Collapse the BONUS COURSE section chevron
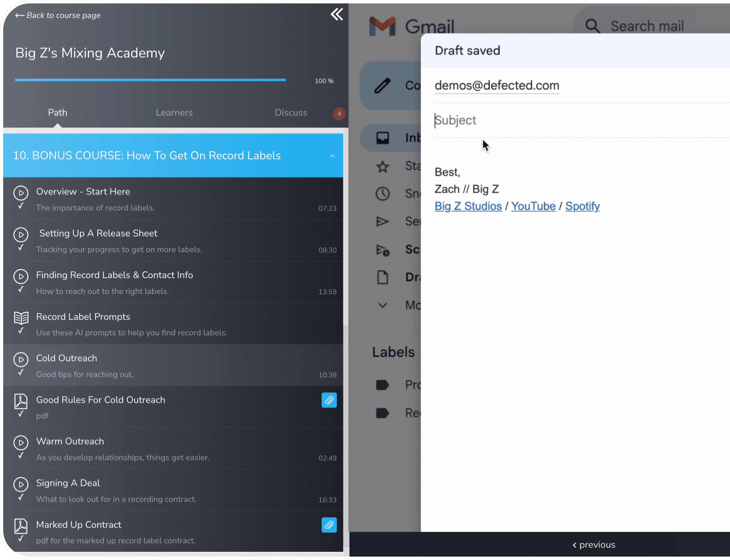 tap(332, 156)
